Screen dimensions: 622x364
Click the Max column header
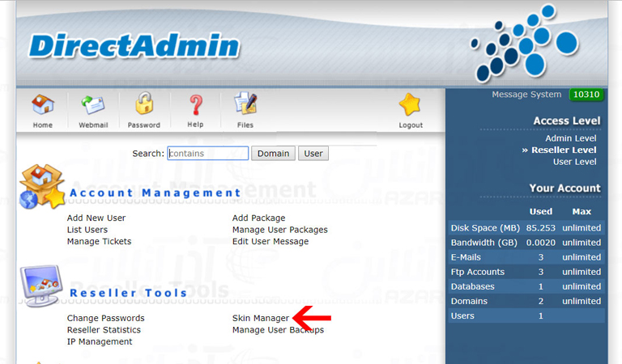coord(582,211)
